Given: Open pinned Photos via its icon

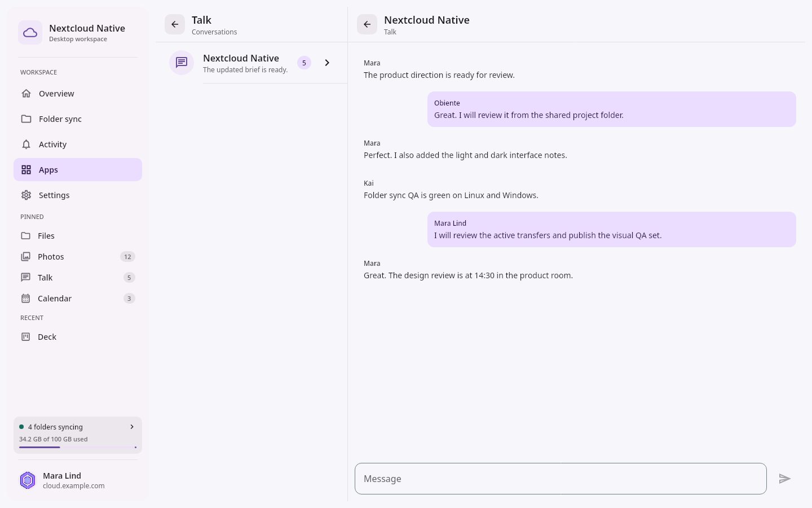Looking at the screenshot, I should tap(25, 257).
